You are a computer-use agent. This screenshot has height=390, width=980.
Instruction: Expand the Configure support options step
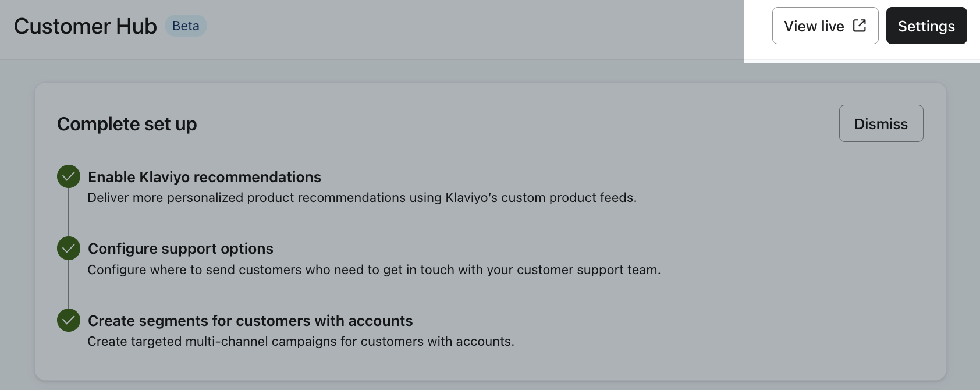tap(180, 249)
